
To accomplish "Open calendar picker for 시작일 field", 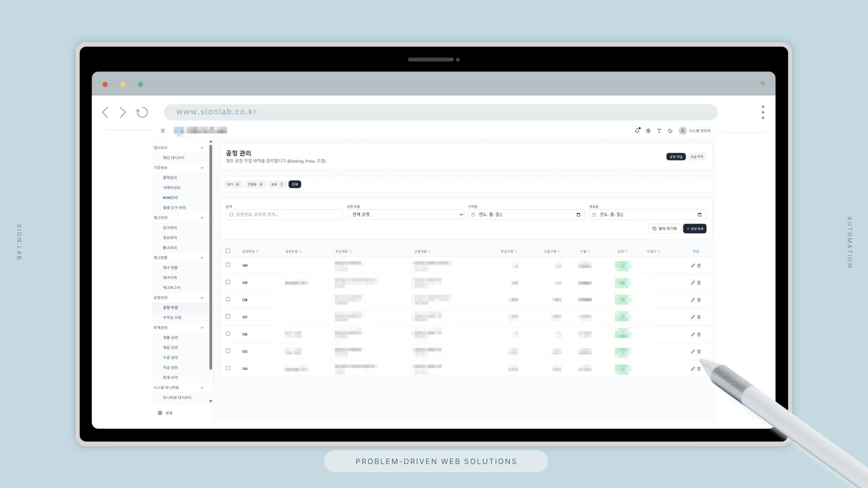I will [x=578, y=215].
